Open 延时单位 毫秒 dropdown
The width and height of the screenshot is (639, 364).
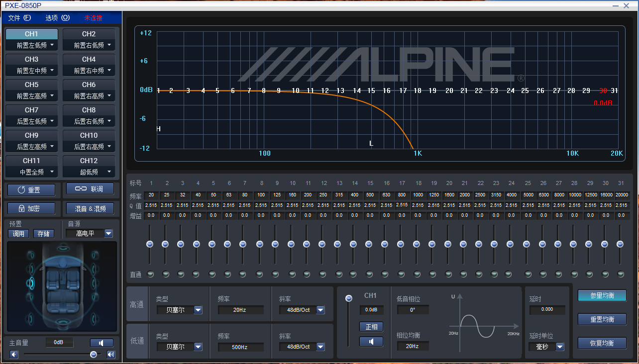[x=546, y=347]
